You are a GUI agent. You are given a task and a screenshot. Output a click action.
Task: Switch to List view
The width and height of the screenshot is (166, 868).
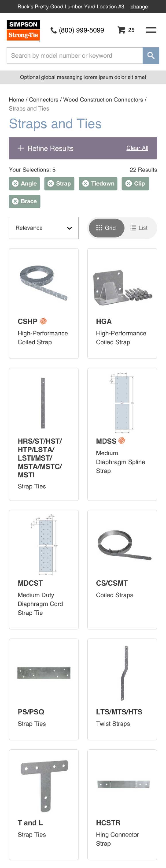pos(139,228)
